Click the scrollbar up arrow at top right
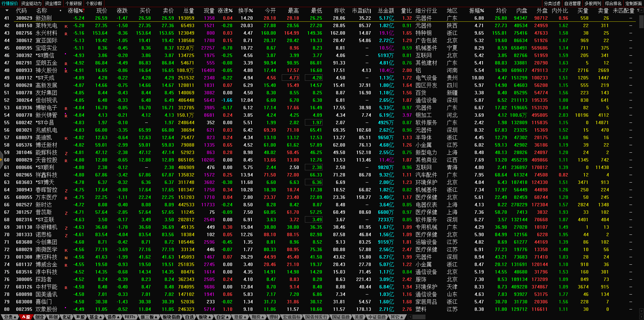 [641, 11]
